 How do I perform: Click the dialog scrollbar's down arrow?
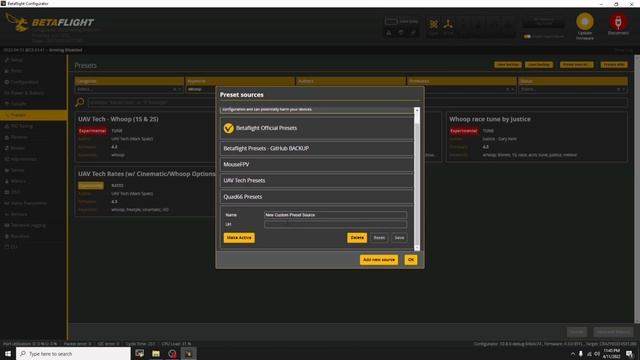417,248
